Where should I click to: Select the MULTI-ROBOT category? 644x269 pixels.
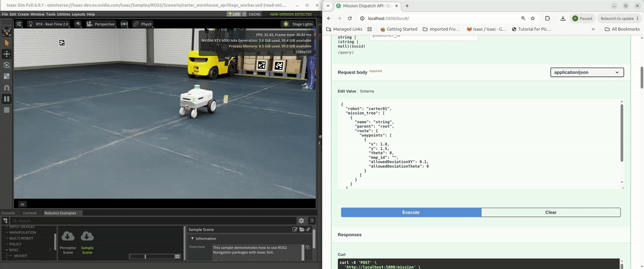click(x=22, y=238)
